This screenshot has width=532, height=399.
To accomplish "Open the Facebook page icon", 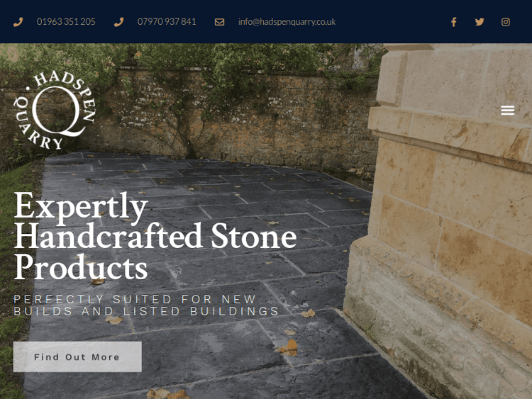I will pos(454,22).
